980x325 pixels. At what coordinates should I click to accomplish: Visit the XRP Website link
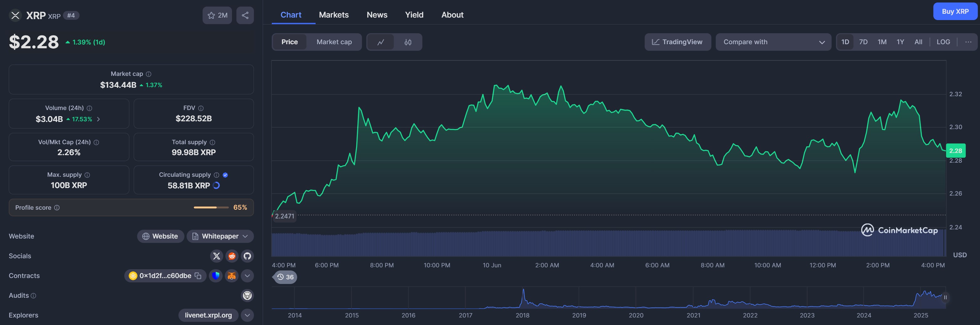(x=161, y=236)
